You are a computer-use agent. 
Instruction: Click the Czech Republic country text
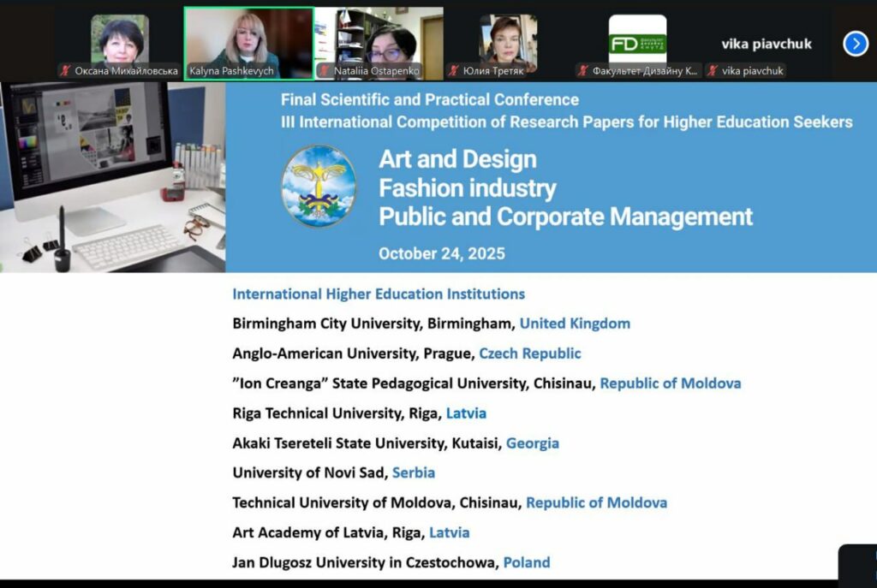pos(529,353)
